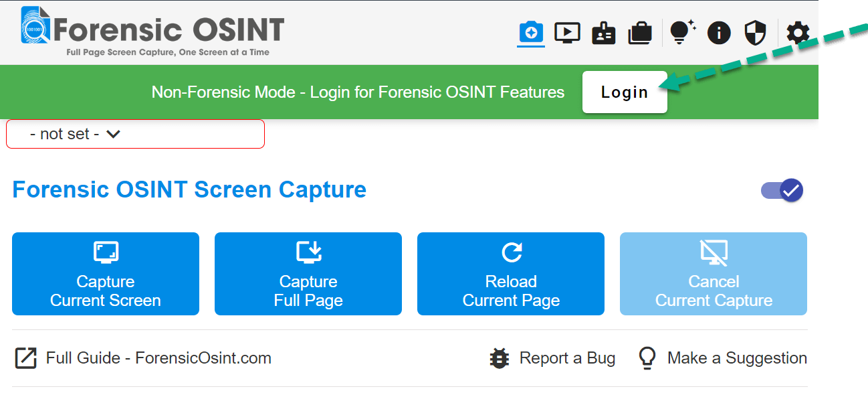Click the Forensic OSINT Screen Capture heading
The width and height of the screenshot is (868, 395).
pos(189,189)
